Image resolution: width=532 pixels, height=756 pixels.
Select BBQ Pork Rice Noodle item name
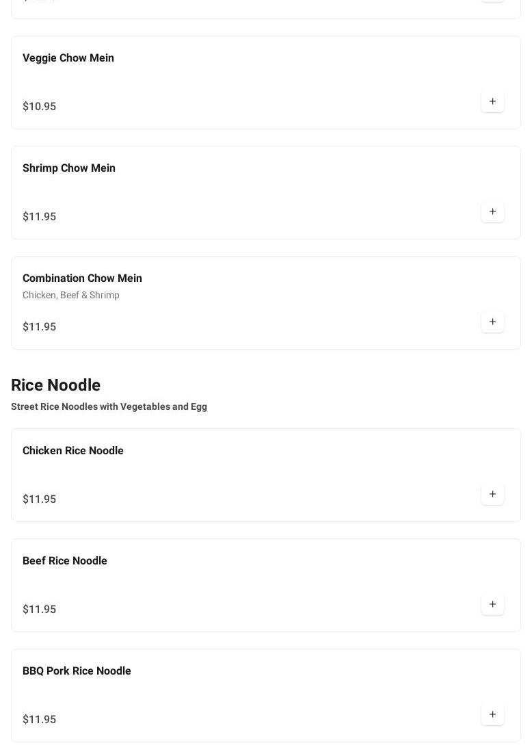tap(77, 670)
